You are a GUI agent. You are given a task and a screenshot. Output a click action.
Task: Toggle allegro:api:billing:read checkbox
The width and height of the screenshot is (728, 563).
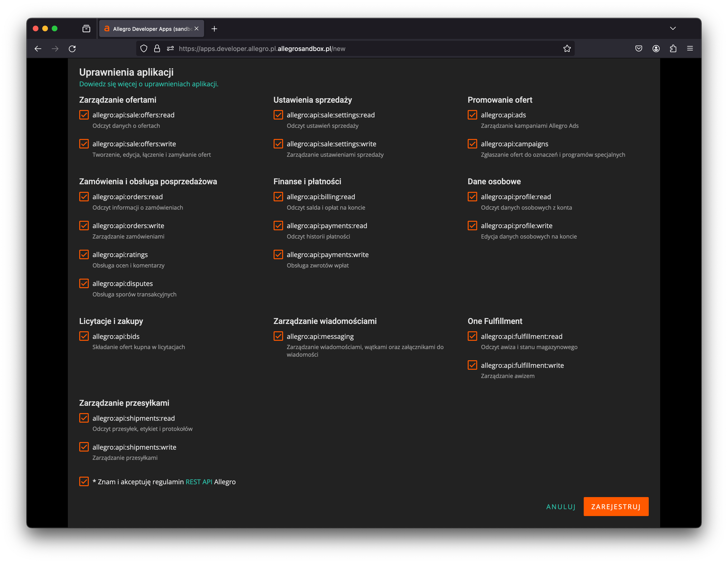point(278,197)
